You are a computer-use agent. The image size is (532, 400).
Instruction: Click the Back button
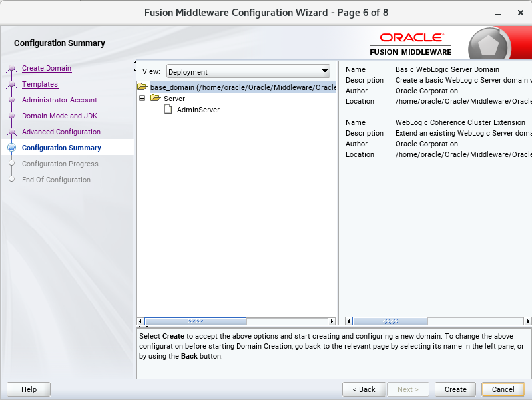click(x=364, y=389)
